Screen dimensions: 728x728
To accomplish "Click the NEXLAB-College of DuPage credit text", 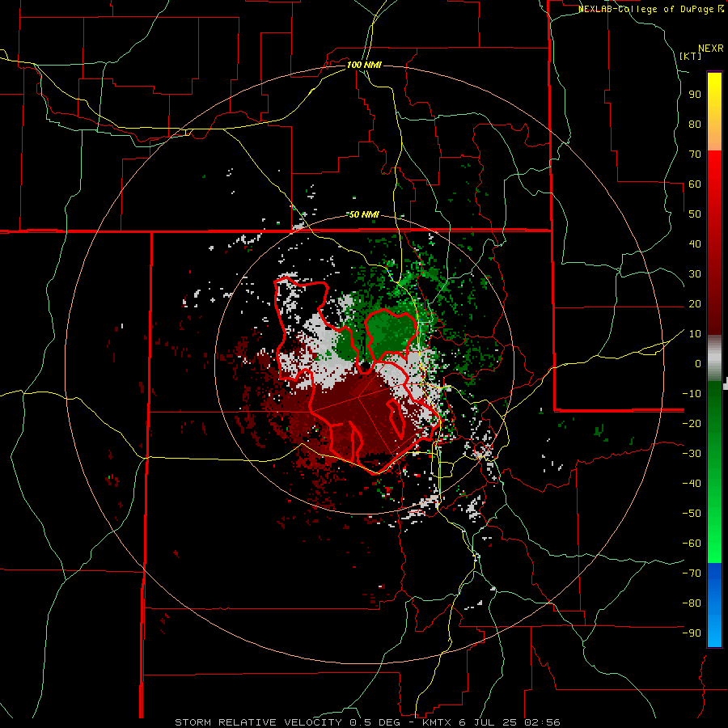I will (651, 9).
